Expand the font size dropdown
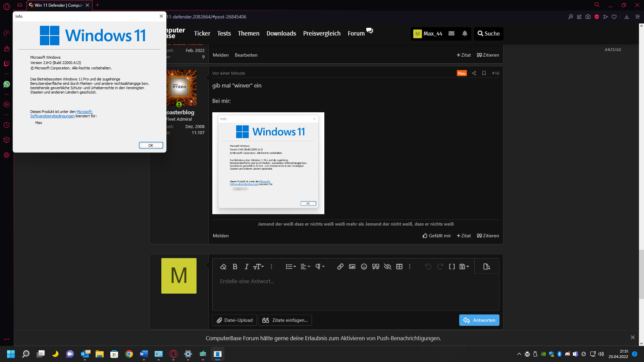The width and height of the screenshot is (644, 362). 258,266
